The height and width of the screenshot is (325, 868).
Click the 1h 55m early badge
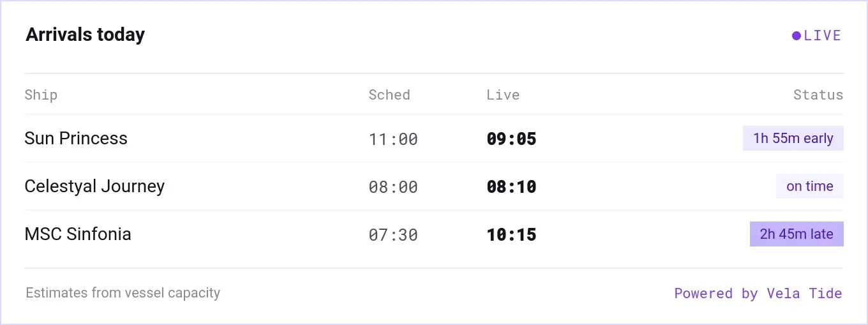coord(793,139)
